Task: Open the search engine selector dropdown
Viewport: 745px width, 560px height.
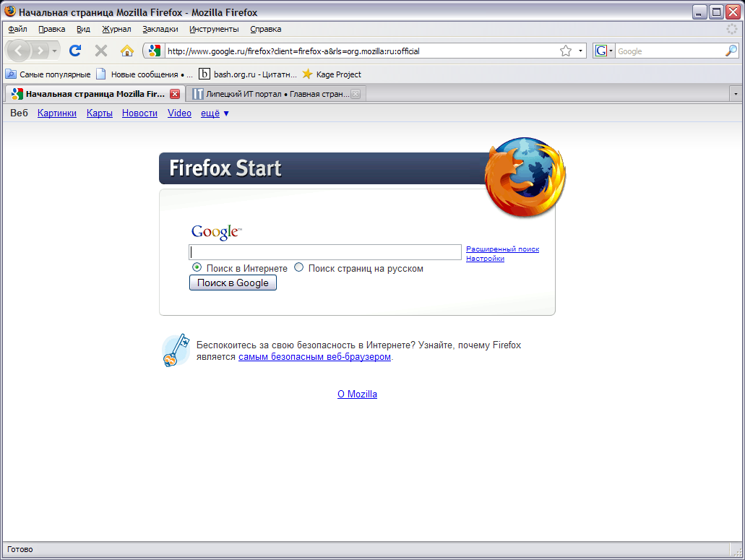Action: (x=603, y=51)
